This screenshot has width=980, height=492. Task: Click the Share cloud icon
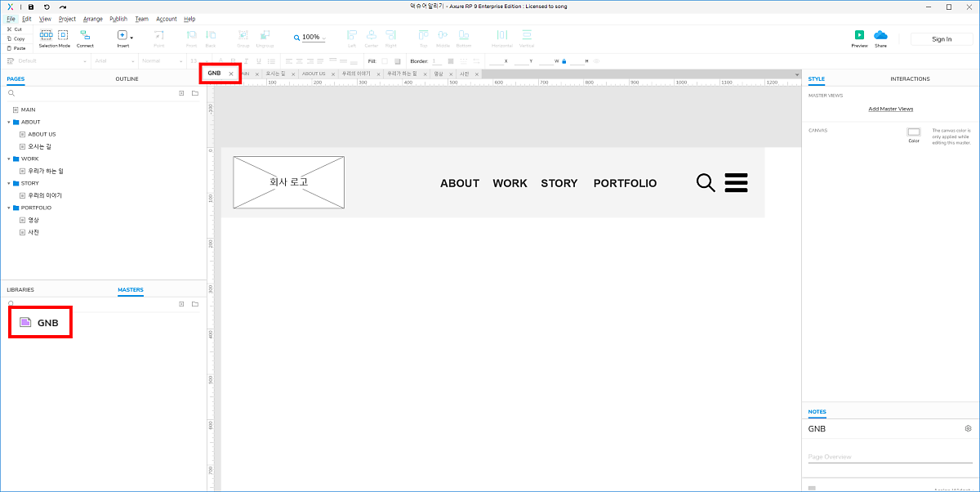[880, 35]
